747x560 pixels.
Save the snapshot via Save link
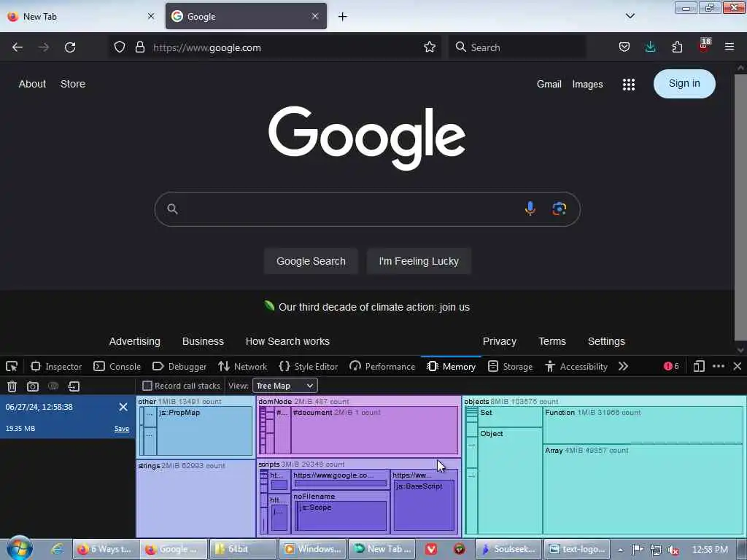click(122, 429)
